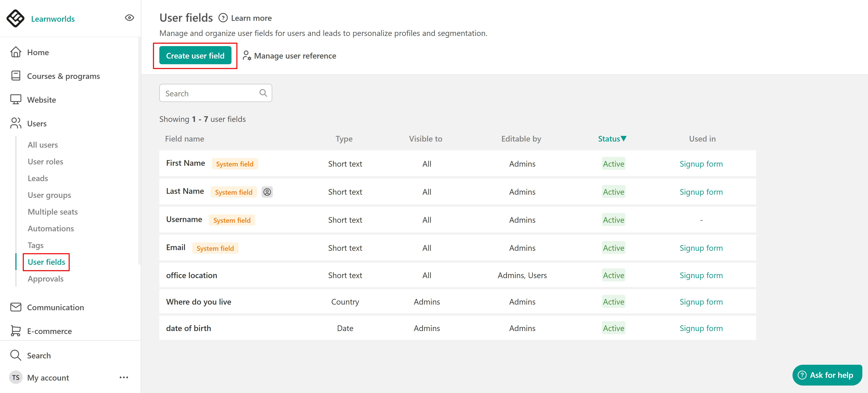Go to All users submenu item

pos(43,145)
